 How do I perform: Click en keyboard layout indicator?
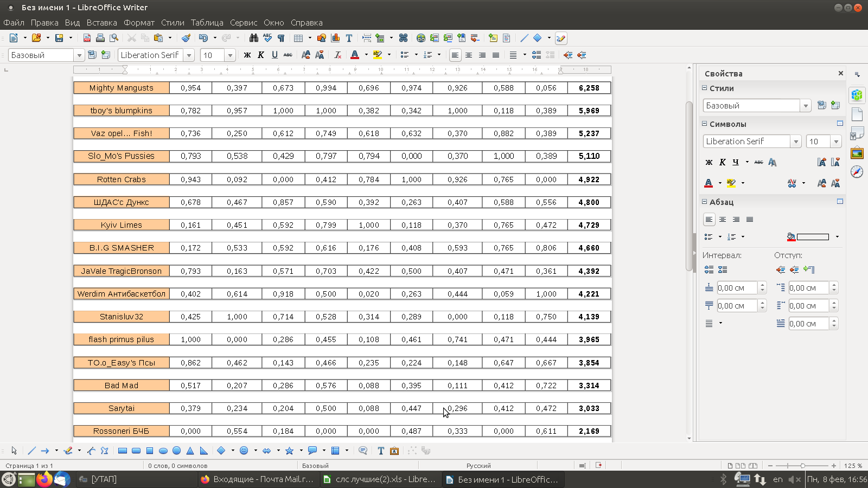[778, 479]
